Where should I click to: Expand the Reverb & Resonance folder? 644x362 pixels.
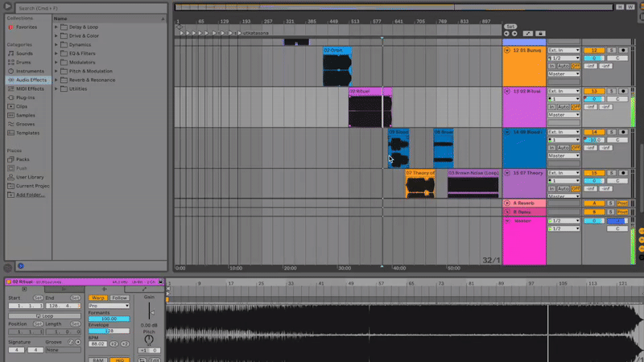click(56, 80)
